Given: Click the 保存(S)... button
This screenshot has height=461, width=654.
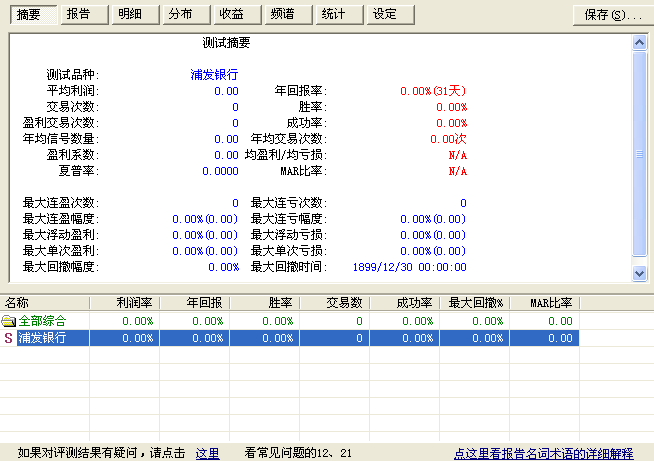Looking at the screenshot, I should (612, 15).
